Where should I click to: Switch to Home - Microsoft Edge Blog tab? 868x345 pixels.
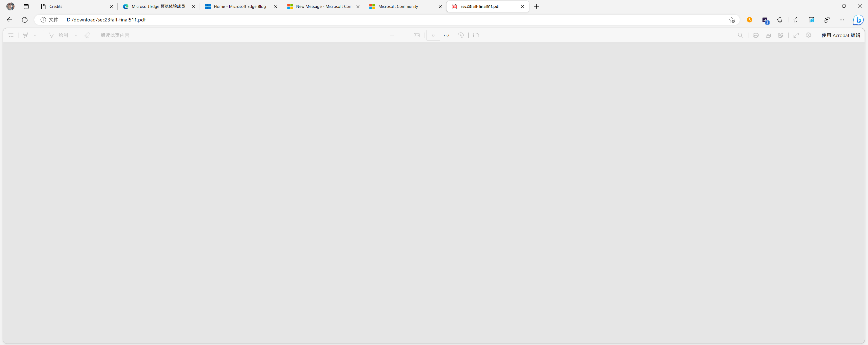pos(239,6)
